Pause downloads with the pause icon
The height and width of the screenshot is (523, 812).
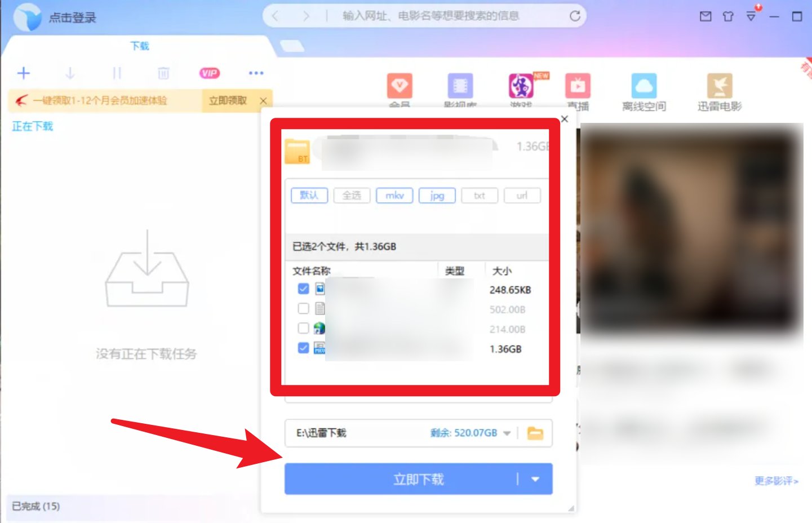(x=118, y=73)
